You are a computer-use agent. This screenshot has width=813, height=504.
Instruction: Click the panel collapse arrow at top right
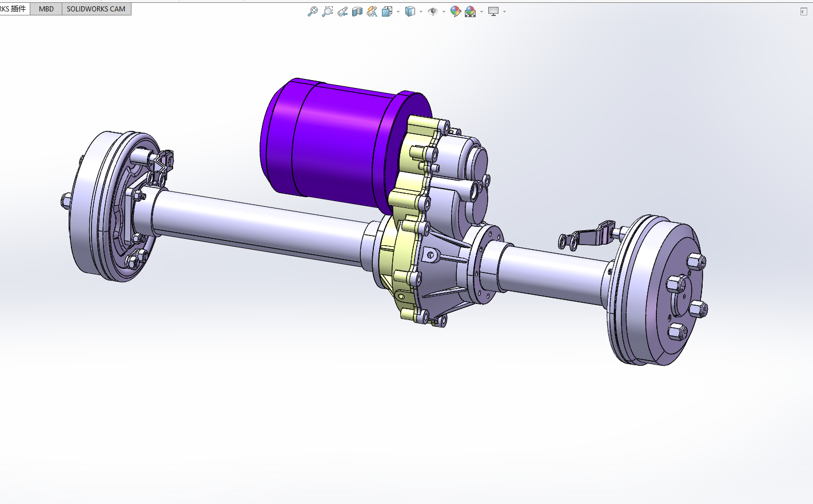pos(803,11)
